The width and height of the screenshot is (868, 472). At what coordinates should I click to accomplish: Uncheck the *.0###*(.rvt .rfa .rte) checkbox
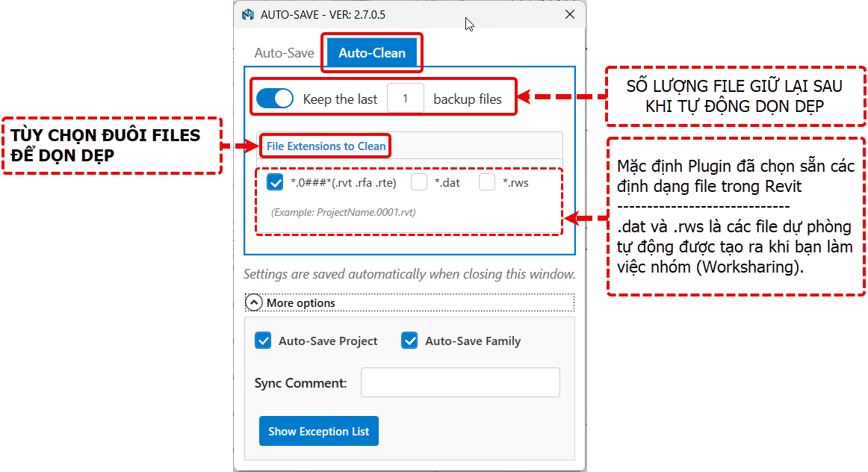click(275, 183)
